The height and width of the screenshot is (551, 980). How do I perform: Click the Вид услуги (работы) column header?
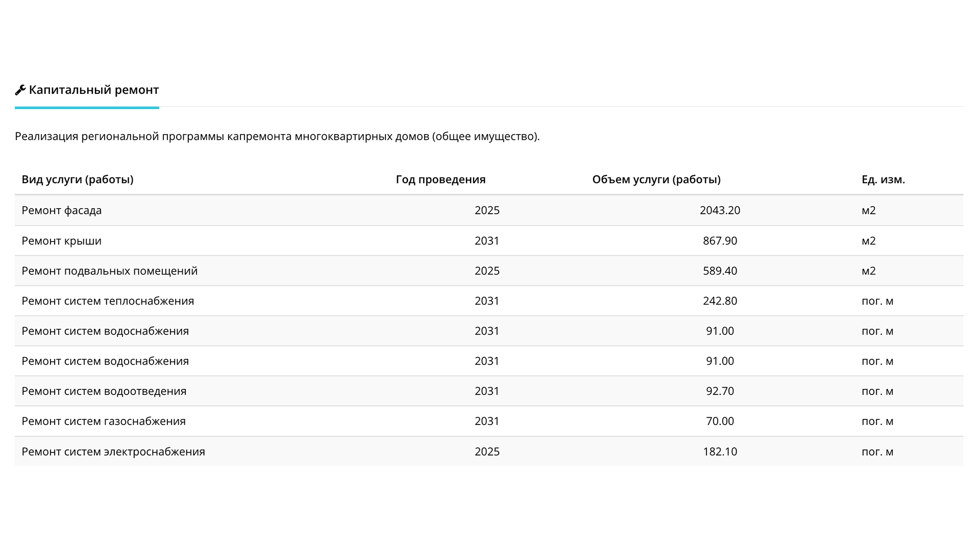(78, 180)
